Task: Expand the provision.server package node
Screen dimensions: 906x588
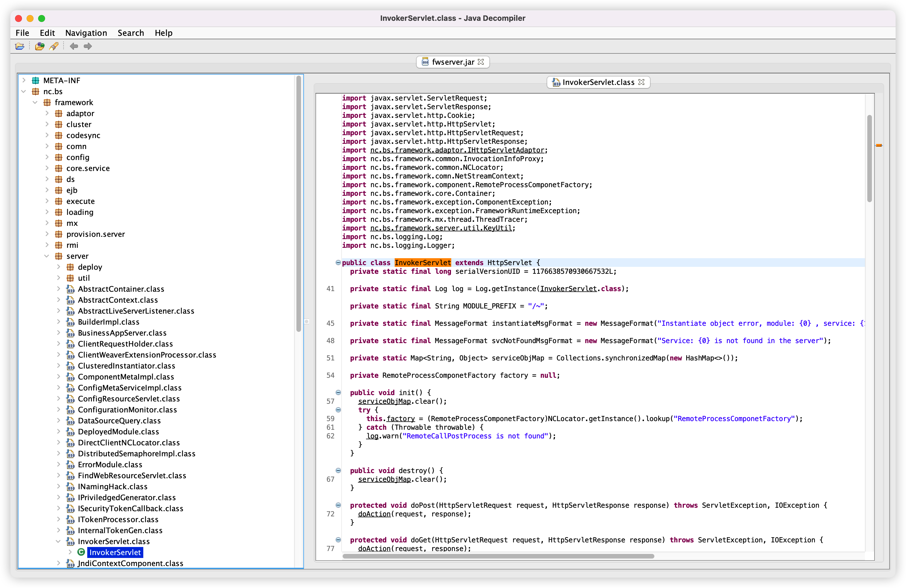Action: click(47, 234)
